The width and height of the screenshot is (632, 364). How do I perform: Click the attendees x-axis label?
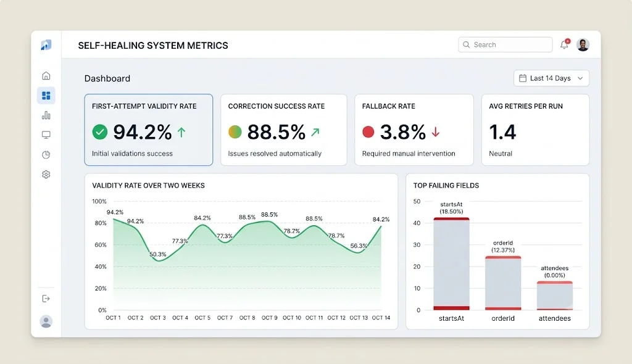(x=555, y=318)
